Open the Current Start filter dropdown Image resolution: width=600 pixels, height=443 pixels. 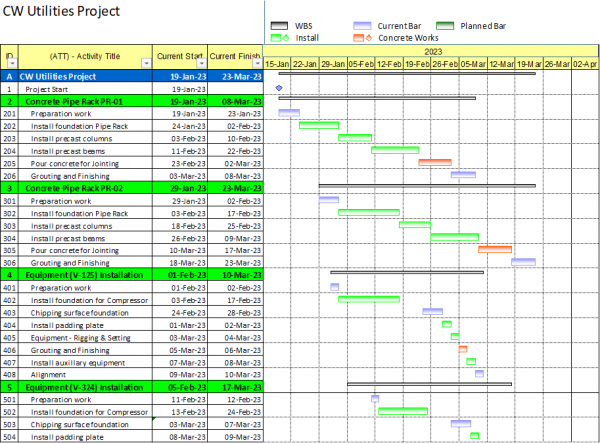pos(203,63)
